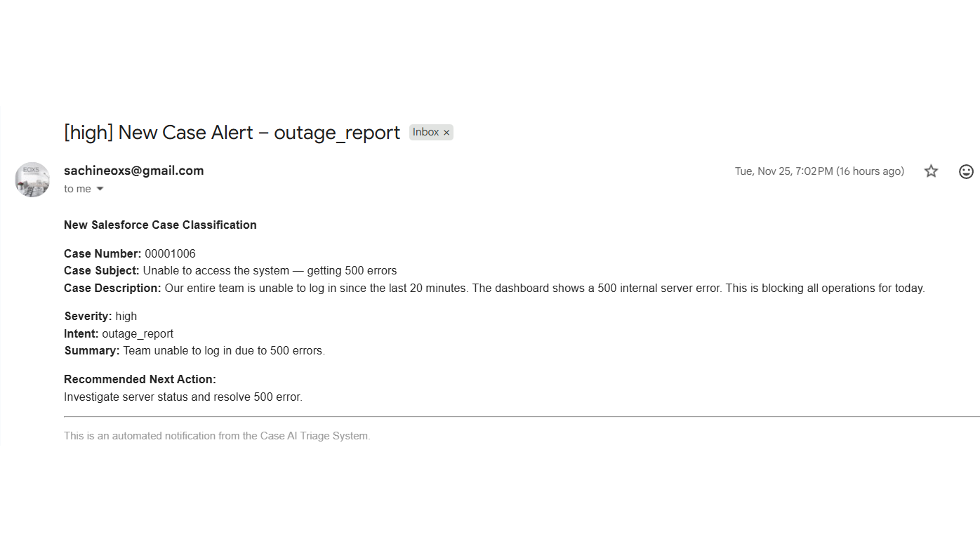Image resolution: width=980 pixels, height=551 pixels.
Task: Select the email subject heading
Action: point(232,133)
